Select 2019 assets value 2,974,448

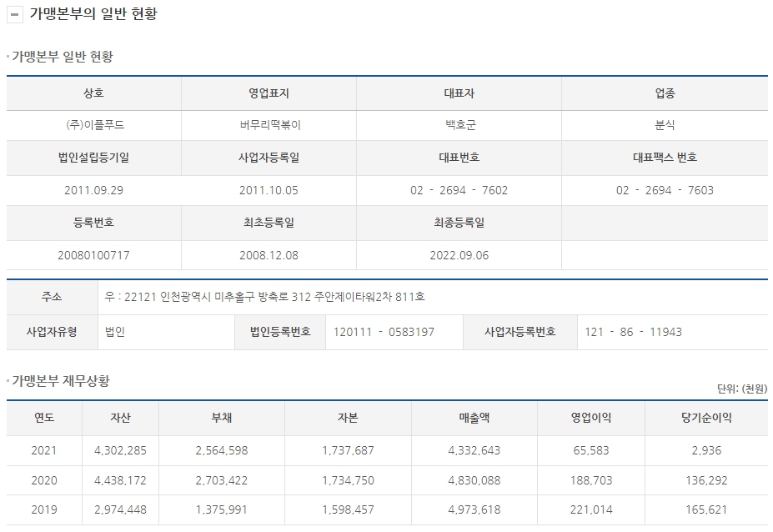coord(120,509)
